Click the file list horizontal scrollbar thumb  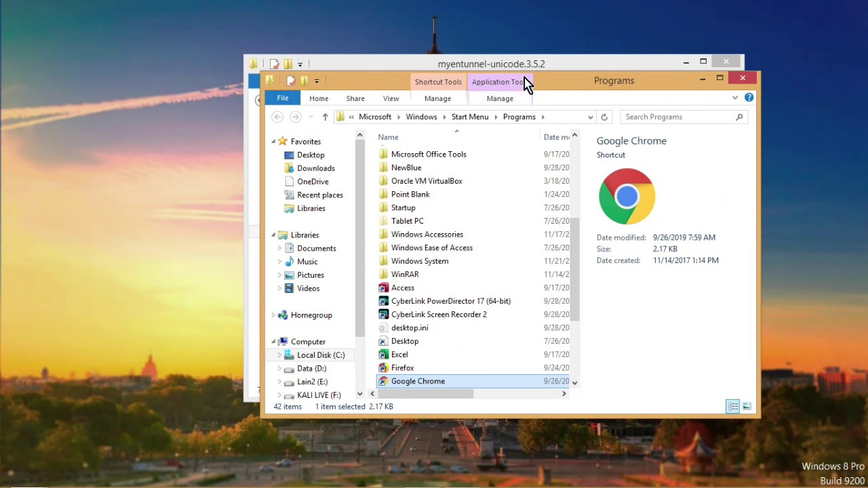tap(425, 394)
